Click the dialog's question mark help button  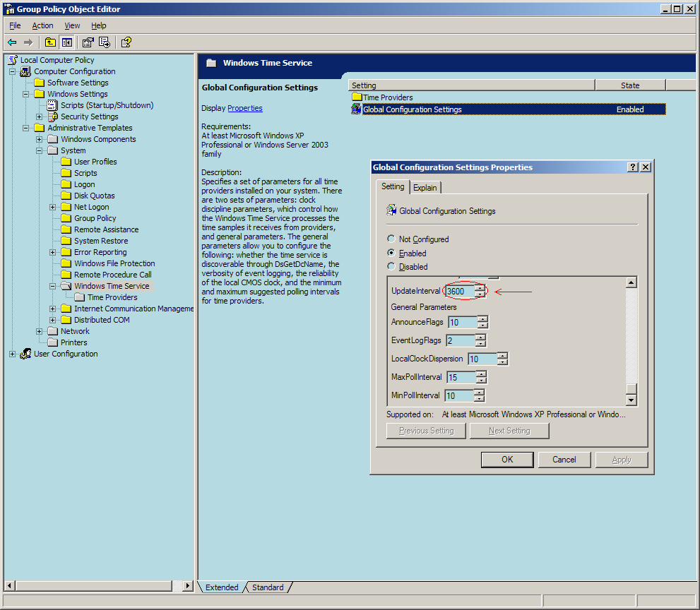point(632,167)
